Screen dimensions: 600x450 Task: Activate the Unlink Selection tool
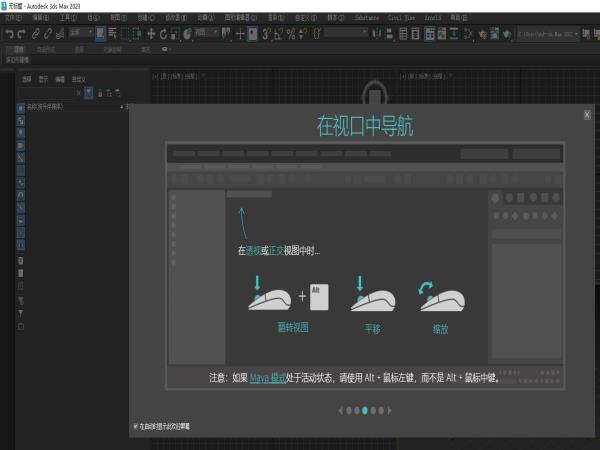point(48,34)
